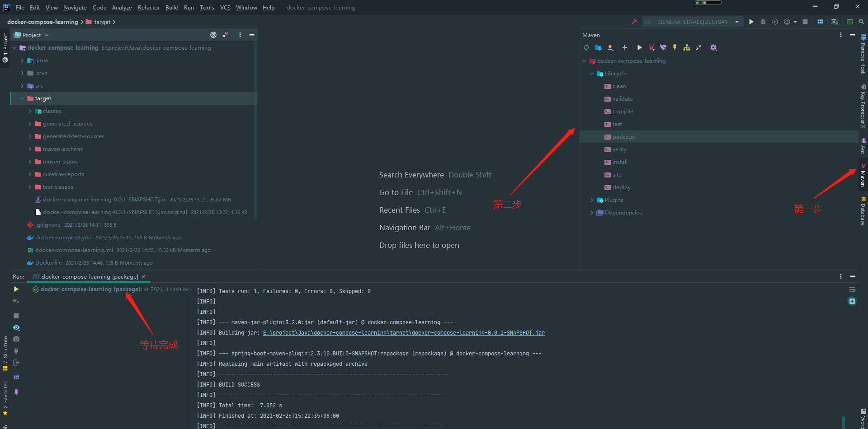Click Maven Download Sources icon
This screenshot has width=868, height=429.
pos(610,47)
